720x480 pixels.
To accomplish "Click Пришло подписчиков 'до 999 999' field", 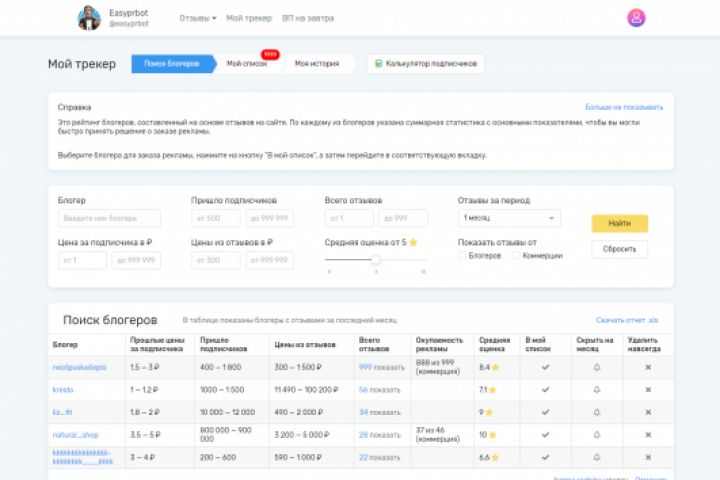I will coord(270,218).
